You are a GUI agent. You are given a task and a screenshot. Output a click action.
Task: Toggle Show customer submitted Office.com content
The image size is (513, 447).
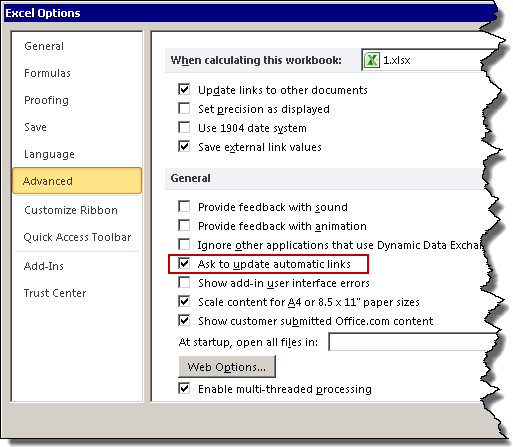[x=184, y=320]
